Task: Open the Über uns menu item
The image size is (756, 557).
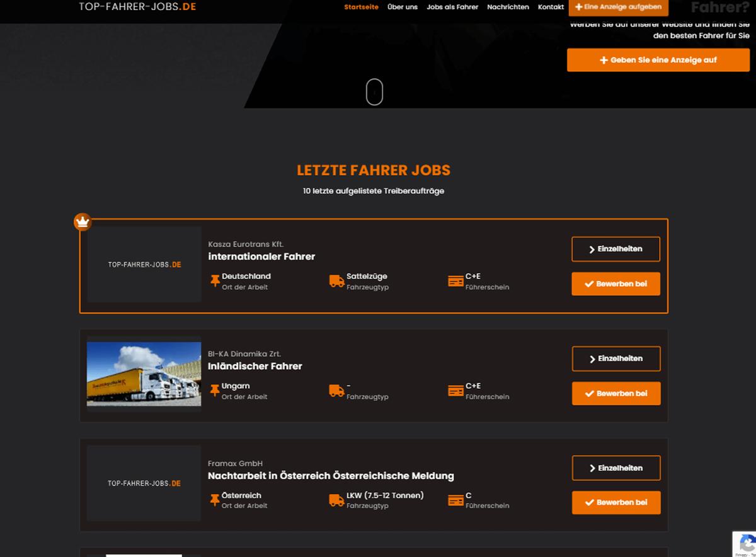Action: pyautogui.click(x=403, y=7)
